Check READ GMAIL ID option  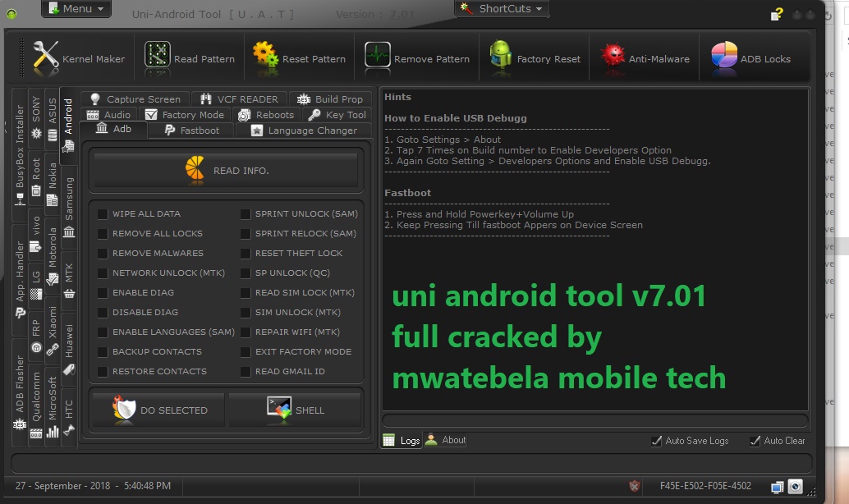(x=246, y=371)
